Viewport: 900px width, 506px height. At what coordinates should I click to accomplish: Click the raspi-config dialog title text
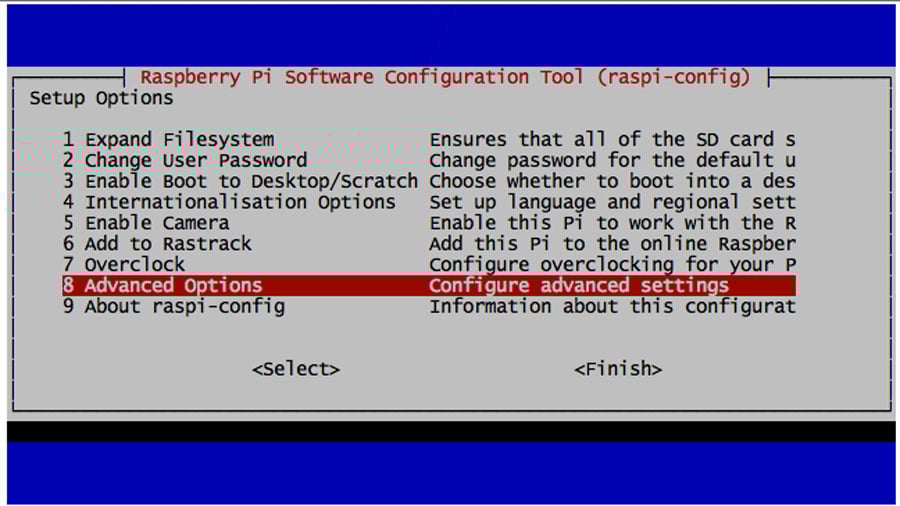tap(445, 77)
